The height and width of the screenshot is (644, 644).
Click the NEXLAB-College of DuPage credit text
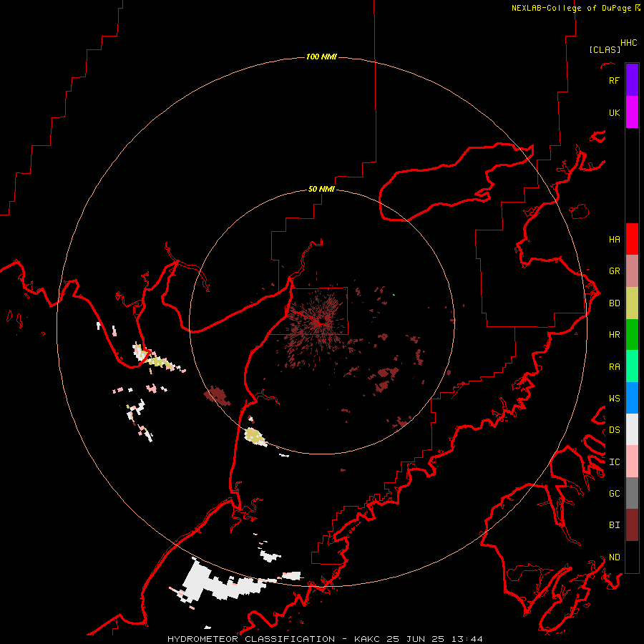pos(575,8)
